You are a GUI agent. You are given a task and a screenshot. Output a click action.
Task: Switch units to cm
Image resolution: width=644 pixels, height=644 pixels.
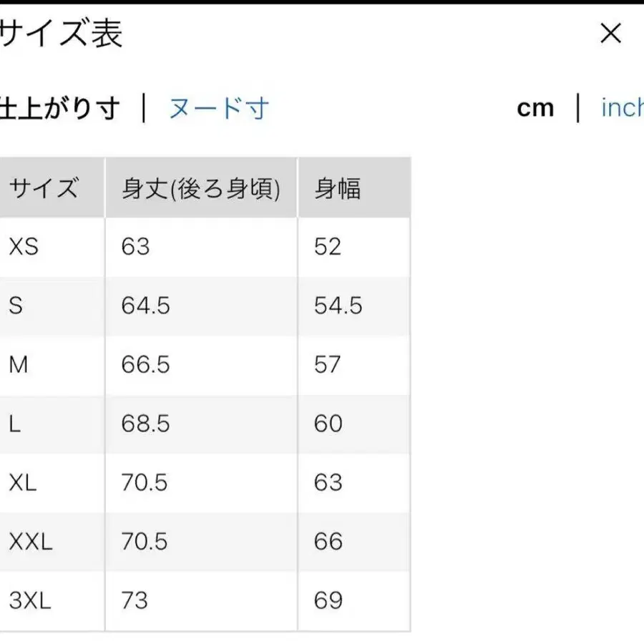click(x=536, y=108)
